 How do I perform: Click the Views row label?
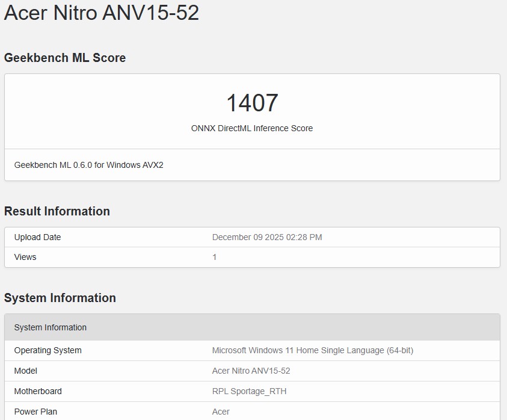[x=25, y=257]
